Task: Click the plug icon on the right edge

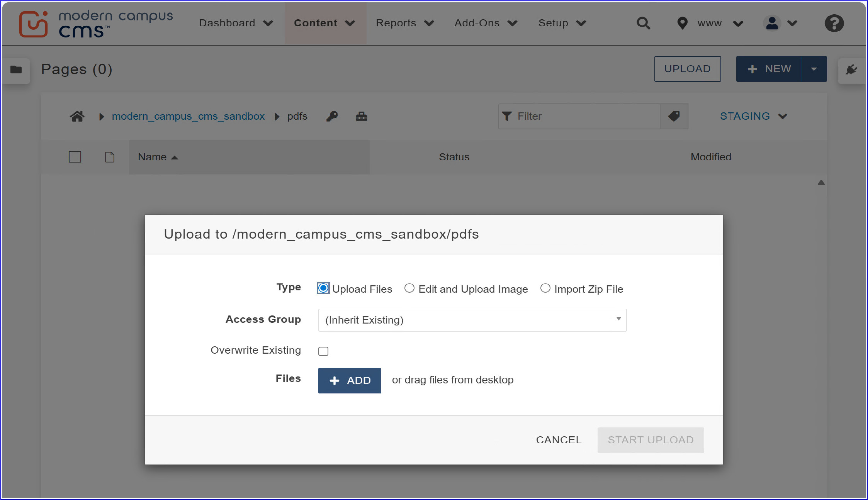Action: click(x=852, y=70)
